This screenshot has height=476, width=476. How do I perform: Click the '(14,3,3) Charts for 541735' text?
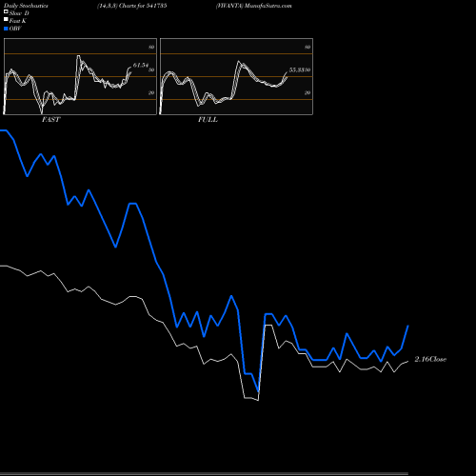[132, 6]
